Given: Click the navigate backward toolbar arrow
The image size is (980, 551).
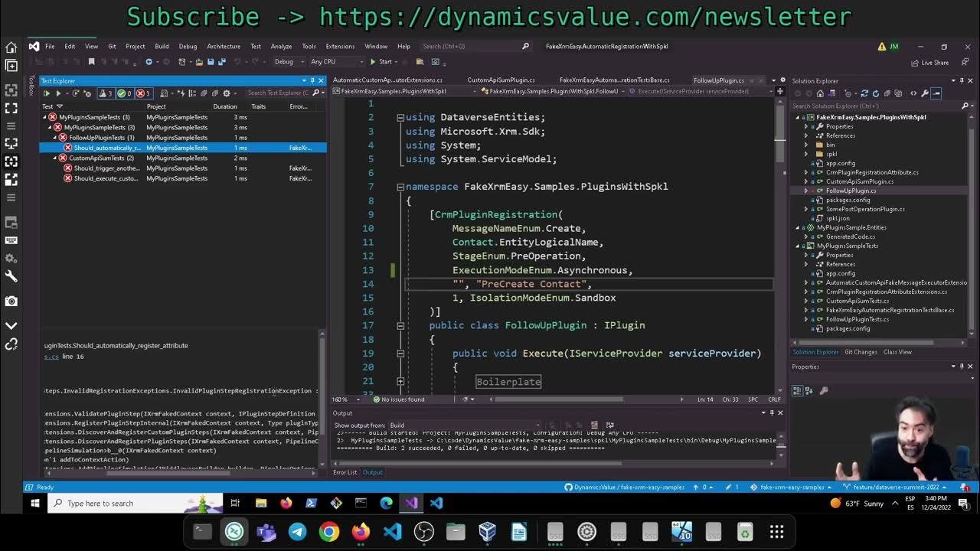Looking at the screenshot, I should (149, 62).
